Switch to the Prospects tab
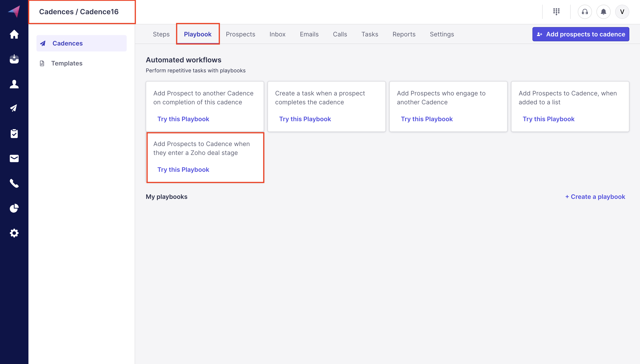 point(240,34)
